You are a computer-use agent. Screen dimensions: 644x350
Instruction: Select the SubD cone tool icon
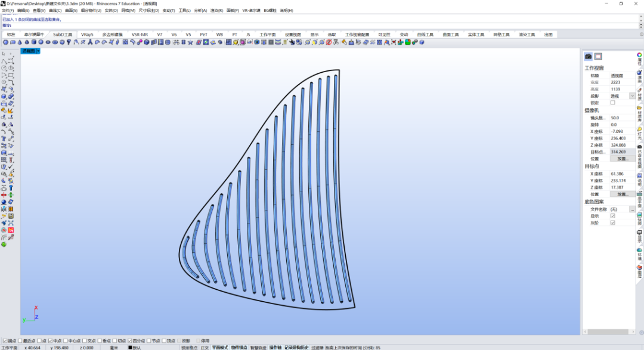click(x=20, y=42)
